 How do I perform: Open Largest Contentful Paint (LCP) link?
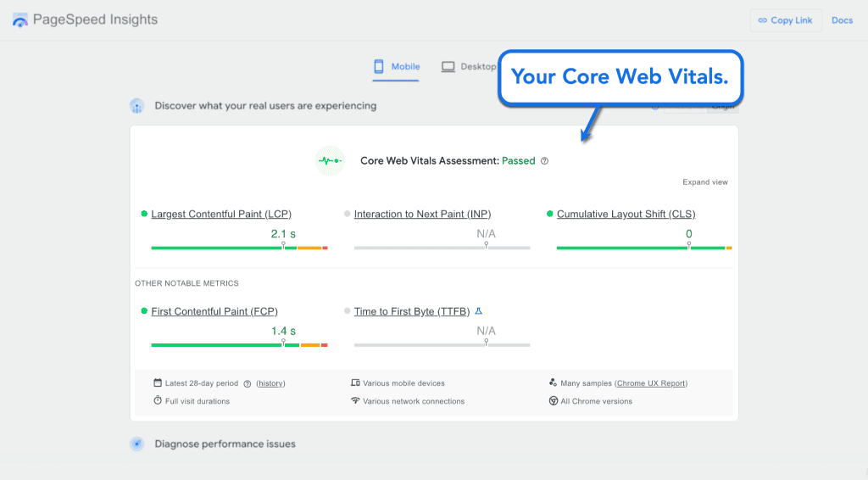point(221,214)
